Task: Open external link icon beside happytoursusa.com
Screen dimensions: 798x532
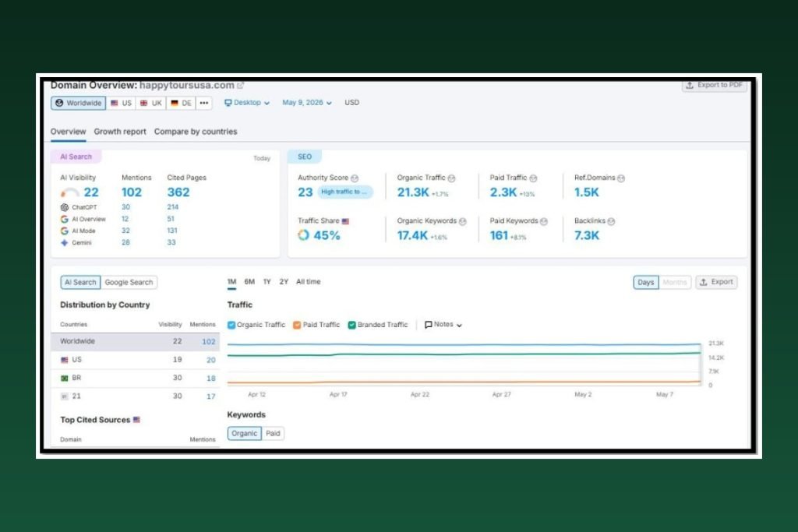Action: coord(240,86)
